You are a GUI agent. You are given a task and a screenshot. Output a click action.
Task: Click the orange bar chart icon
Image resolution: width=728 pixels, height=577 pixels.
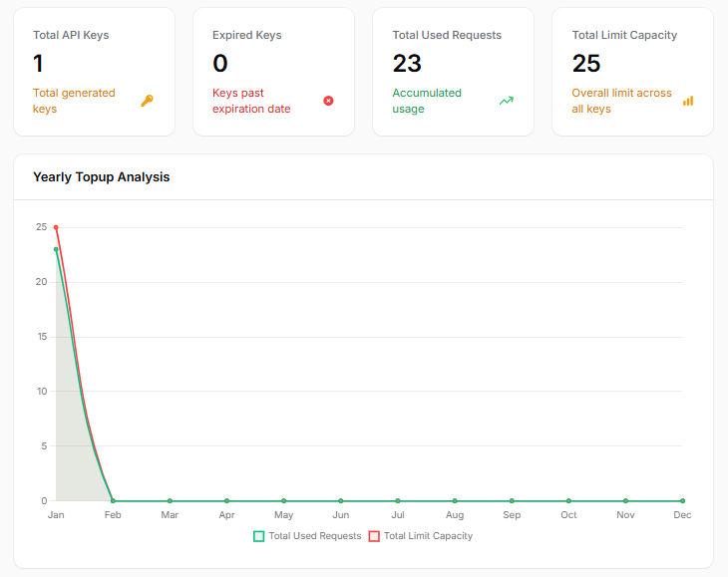(x=688, y=101)
